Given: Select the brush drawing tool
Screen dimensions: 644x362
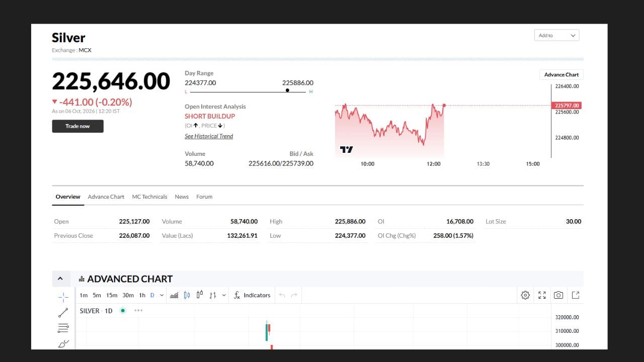Looking at the screenshot, I should [x=63, y=344].
